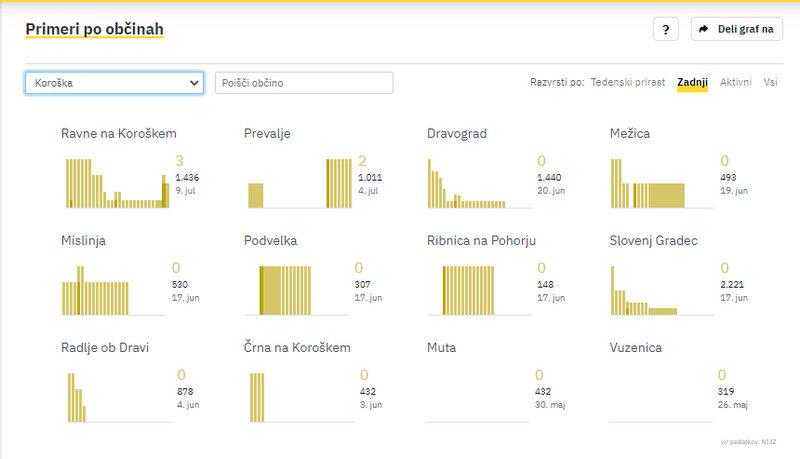Sort by Vsi
The width and height of the screenshot is (800, 459).
(x=770, y=83)
